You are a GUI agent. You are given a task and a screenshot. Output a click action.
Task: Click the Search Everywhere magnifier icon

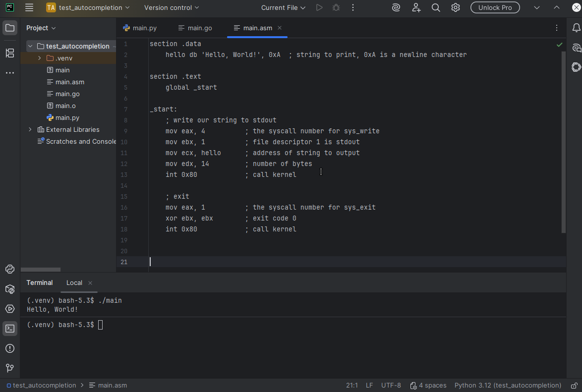click(x=436, y=8)
